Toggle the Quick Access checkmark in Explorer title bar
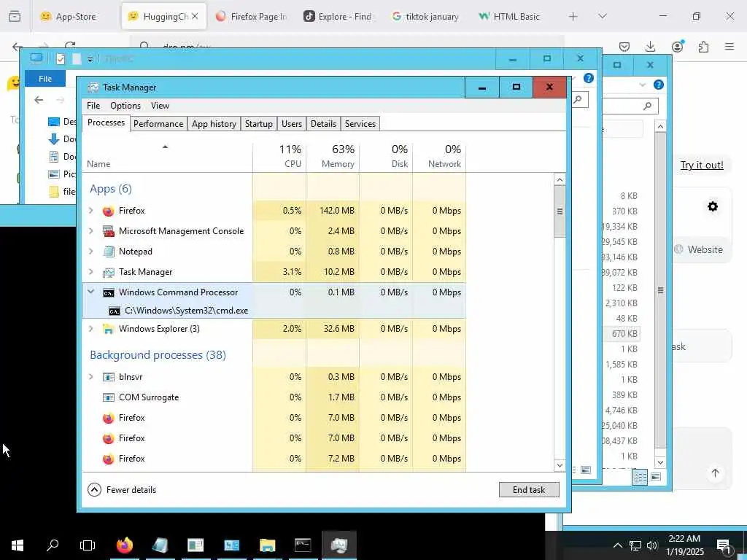 tap(60, 58)
